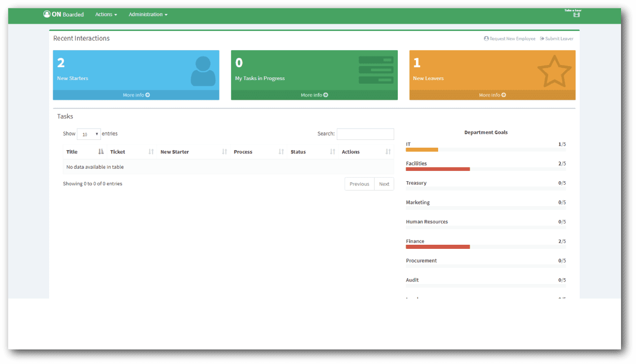
Task: Open the Administration dropdown menu
Action: [x=148, y=14]
